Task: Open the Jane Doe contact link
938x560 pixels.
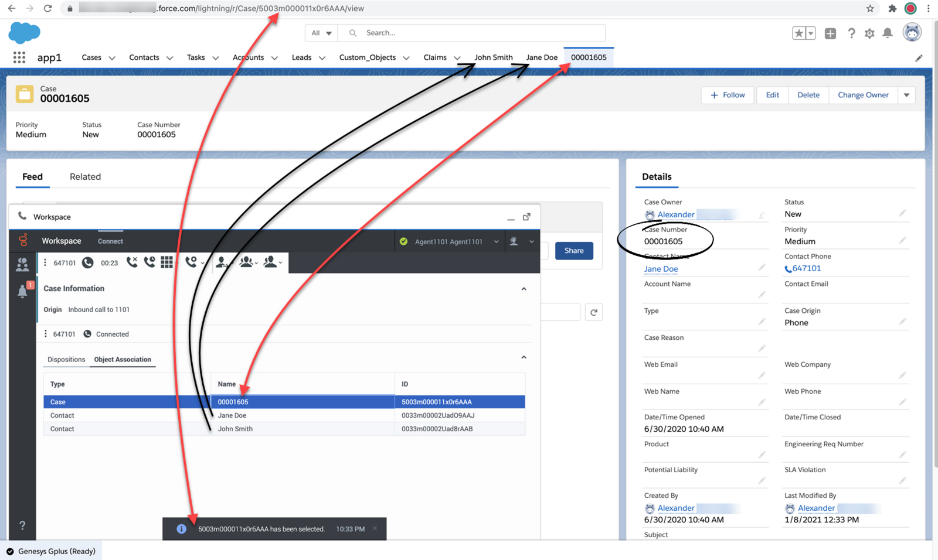Action: click(x=661, y=269)
